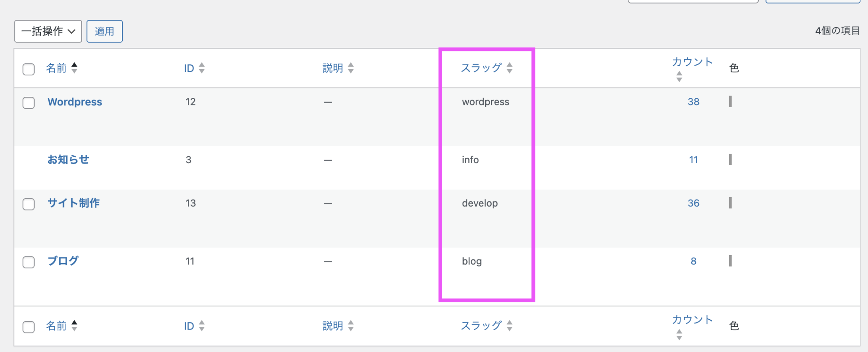868x352 pixels.
Task: Click sort arrows beside footer スラッグ column
Action: tap(509, 326)
